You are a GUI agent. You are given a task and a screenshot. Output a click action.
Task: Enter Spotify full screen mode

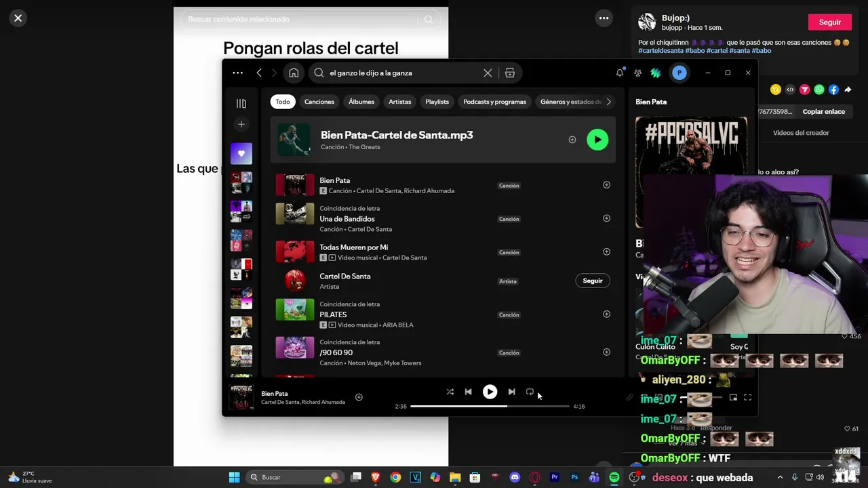(x=747, y=398)
